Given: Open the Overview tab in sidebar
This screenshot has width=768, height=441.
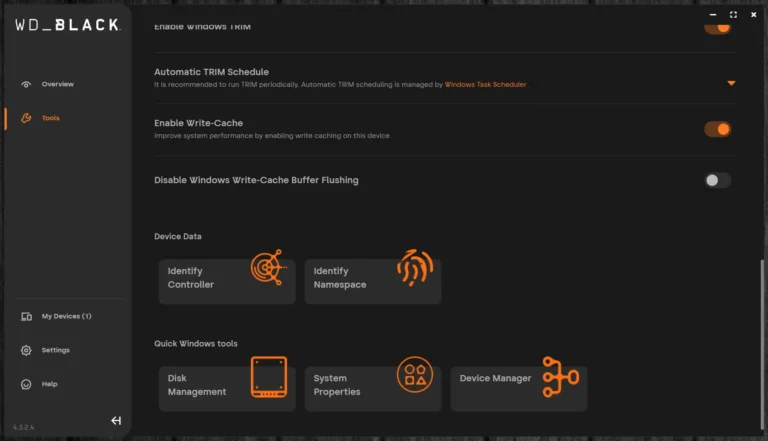Looking at the screenshot, I should [x=57, y=84].
